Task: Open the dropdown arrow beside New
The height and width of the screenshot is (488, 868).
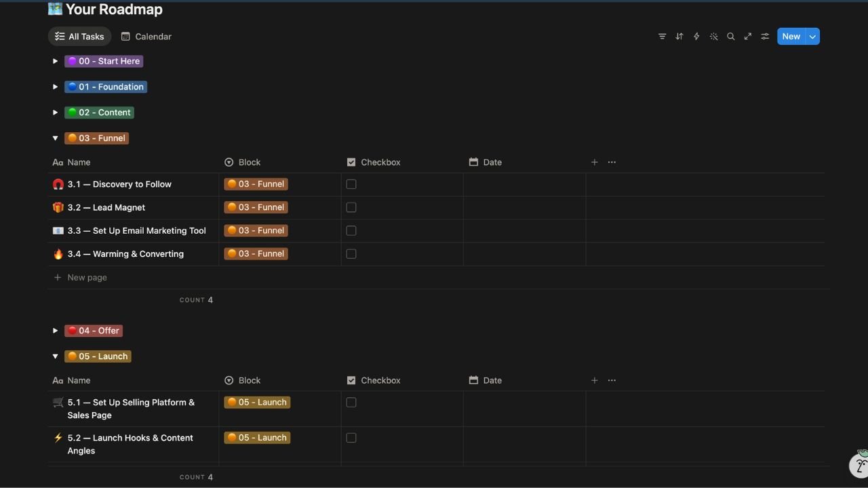Action: [812, 37]
